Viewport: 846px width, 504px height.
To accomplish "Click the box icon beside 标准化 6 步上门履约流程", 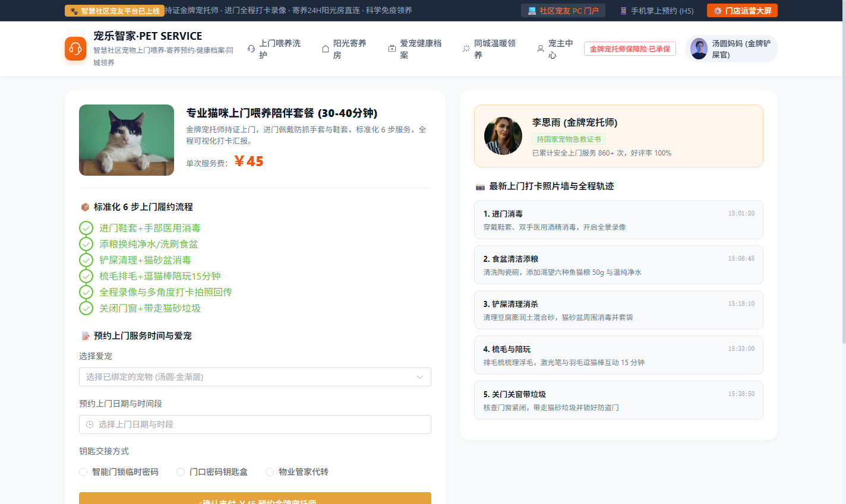I will coord(85,207).
